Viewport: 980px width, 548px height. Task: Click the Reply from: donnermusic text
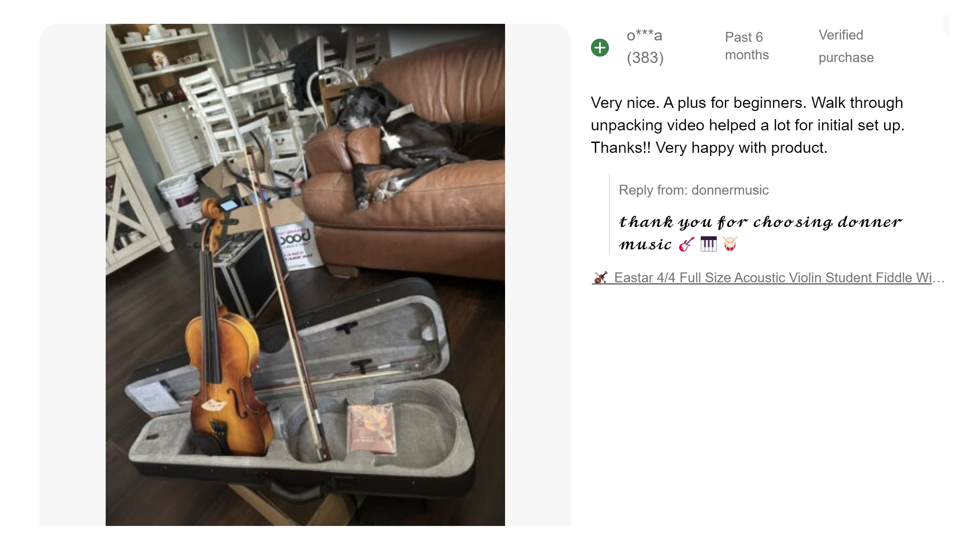pos(694,190)
